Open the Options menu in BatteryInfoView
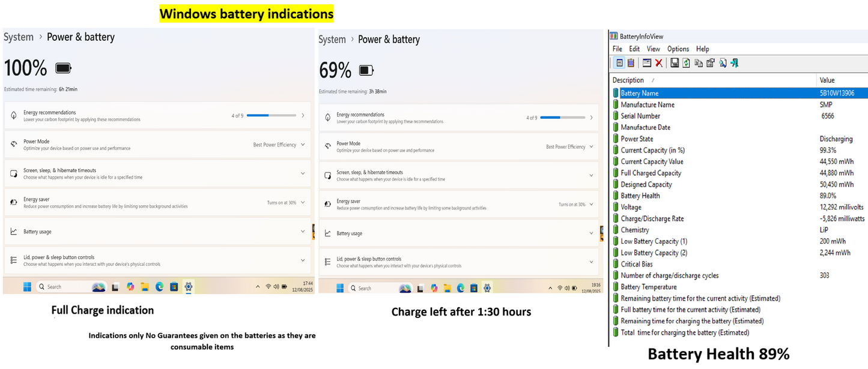The height and width of the screenshot is (369, 868). (678, 49)
